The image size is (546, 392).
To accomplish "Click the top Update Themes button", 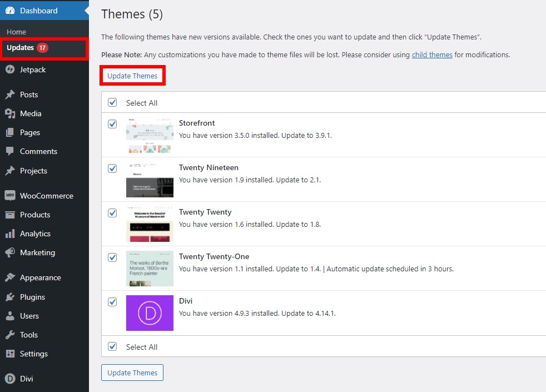I will coord(132,76).
